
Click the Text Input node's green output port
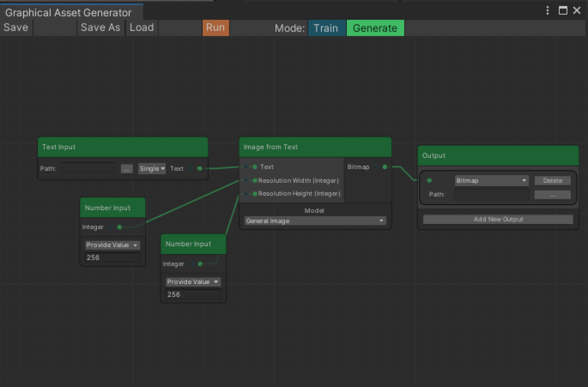[x=200, y=168]
